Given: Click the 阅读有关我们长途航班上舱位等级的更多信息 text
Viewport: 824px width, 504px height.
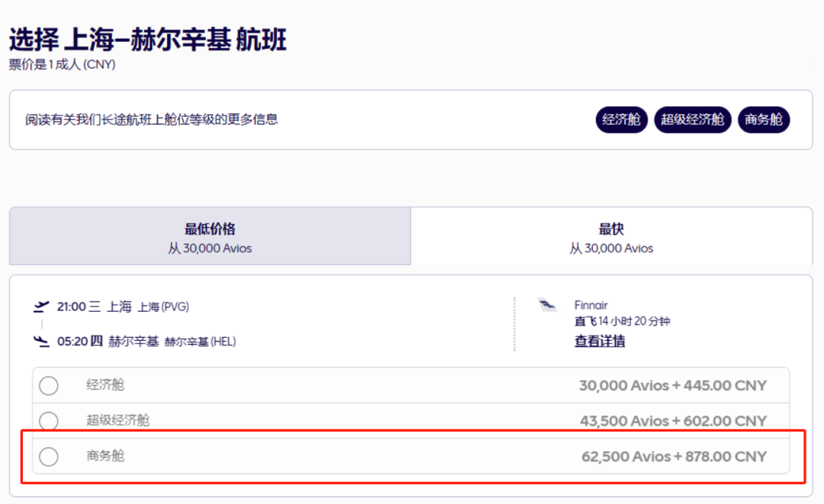Looking at the screenshot, I should coord(151,120).
